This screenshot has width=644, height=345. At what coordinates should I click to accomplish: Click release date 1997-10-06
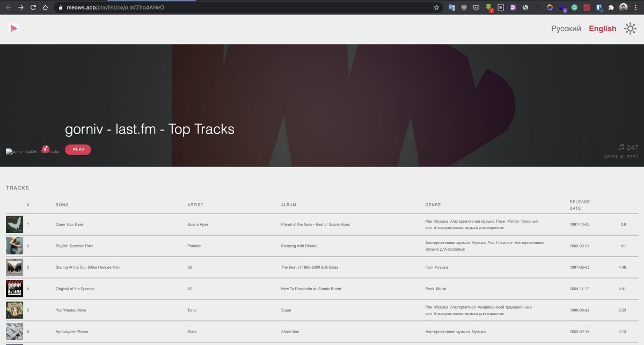pyautogui.click(x=580, y=224)
